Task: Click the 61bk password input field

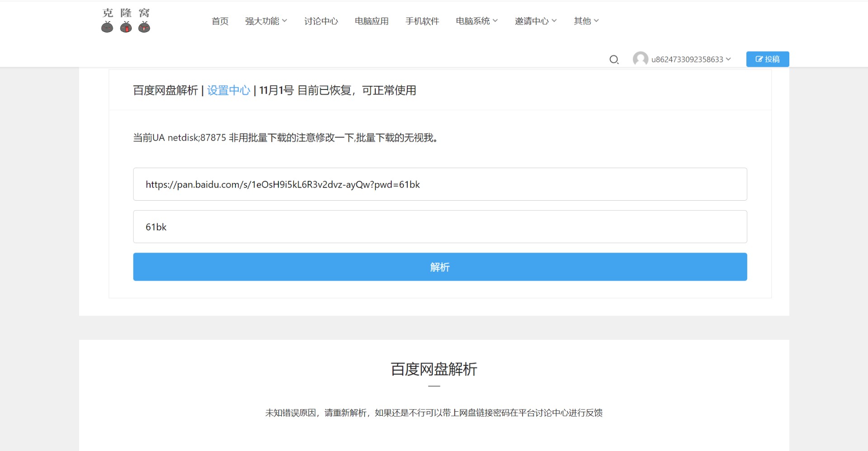Action: click(x=440, y=227)
